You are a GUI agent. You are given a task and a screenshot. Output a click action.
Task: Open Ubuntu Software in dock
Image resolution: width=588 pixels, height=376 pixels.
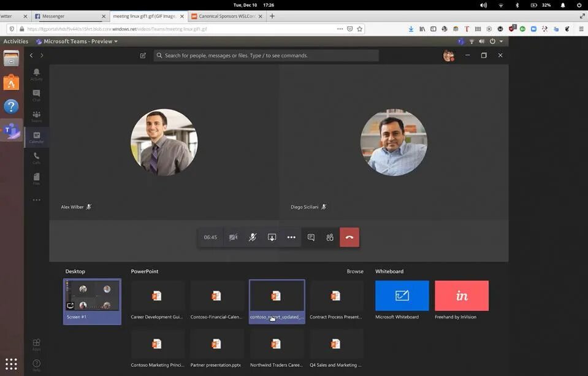tap(11, 82)
